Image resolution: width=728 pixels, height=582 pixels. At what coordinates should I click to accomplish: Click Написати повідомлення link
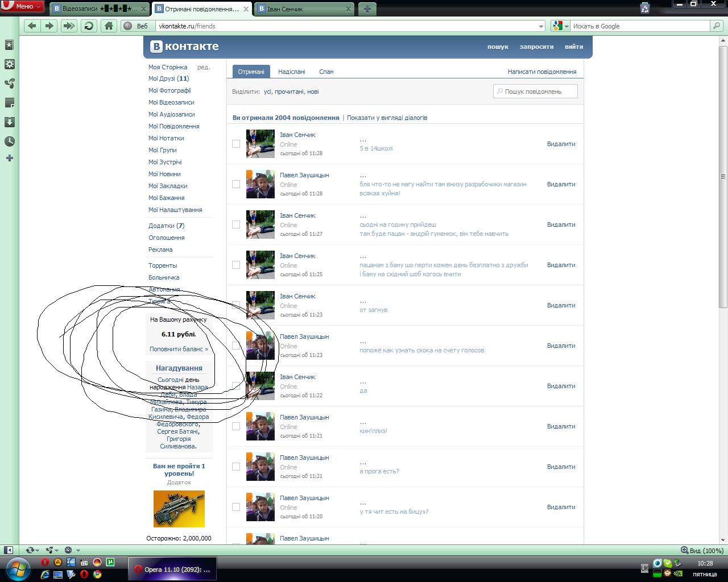point(542,72)
